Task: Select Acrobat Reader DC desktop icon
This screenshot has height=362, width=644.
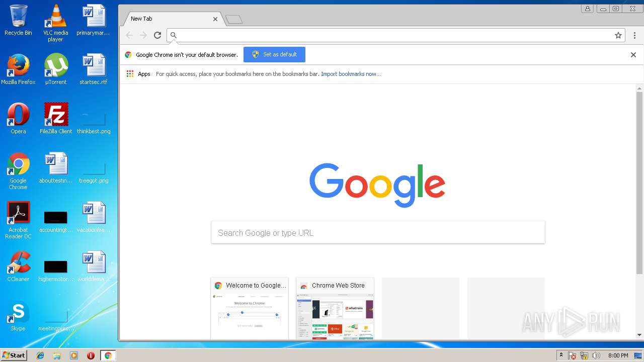Action: (x=18, y=220)
